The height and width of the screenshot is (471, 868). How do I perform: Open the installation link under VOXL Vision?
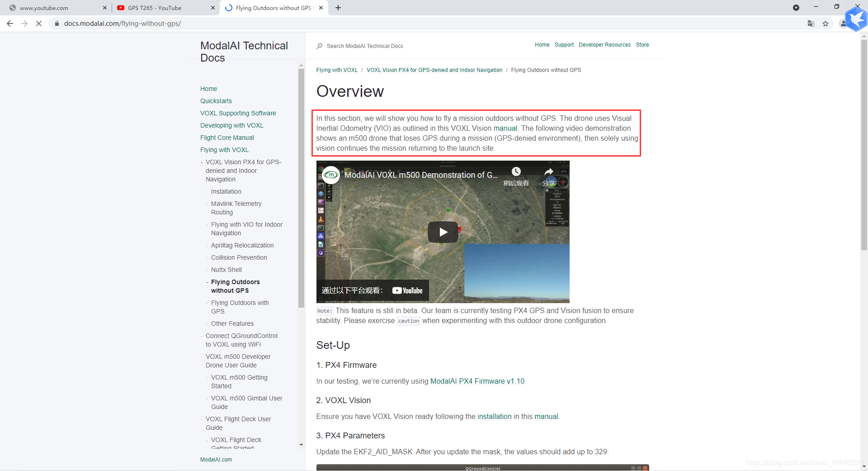[495, 417]
